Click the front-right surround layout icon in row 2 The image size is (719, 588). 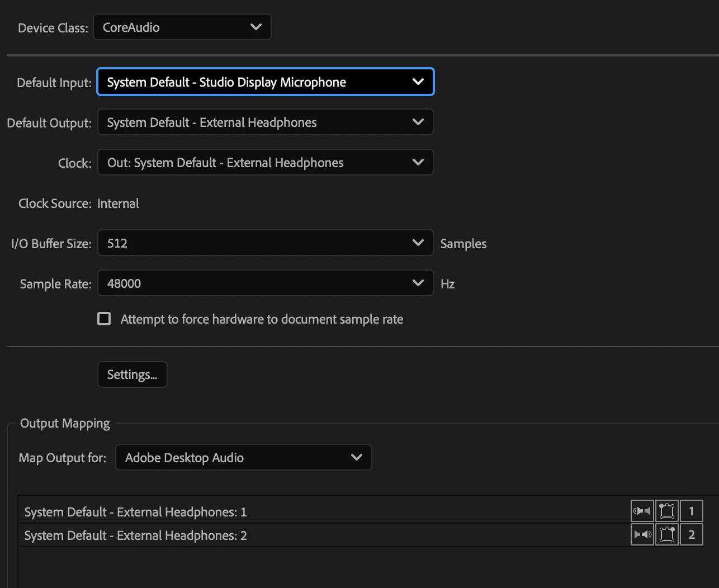(666, 534)
